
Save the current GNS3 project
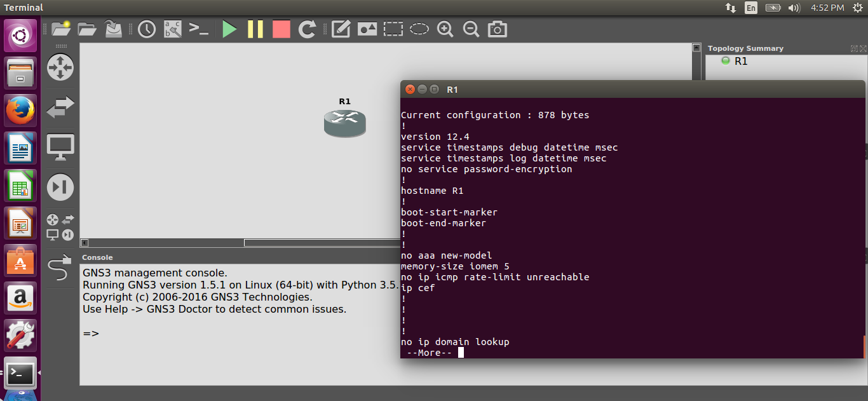[113, 29]
